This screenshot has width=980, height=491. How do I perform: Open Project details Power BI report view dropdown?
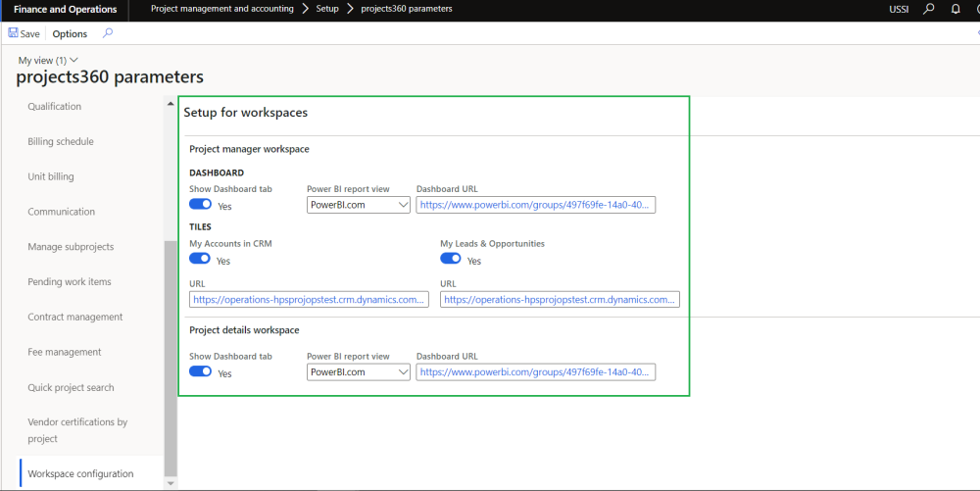point(358,372)
